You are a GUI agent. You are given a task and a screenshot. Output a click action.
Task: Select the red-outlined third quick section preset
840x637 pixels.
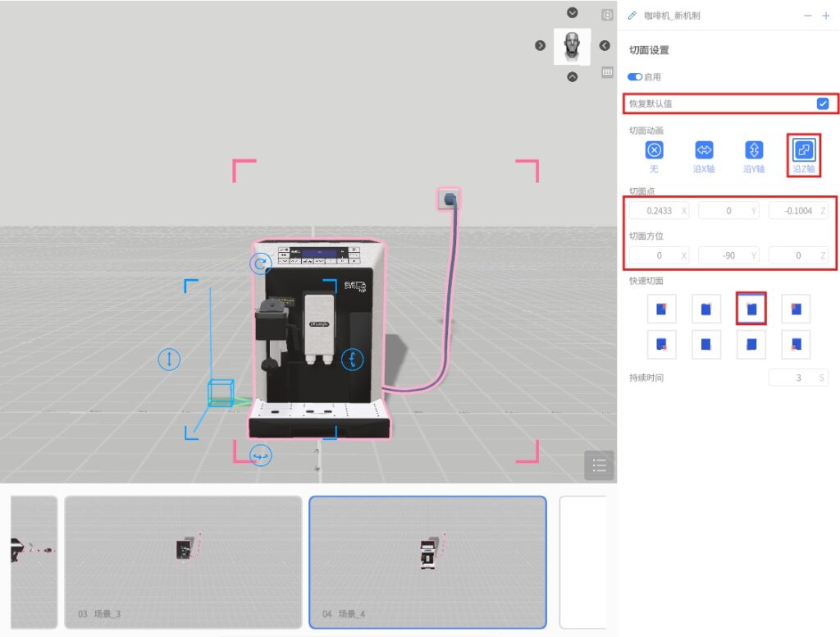751,309
